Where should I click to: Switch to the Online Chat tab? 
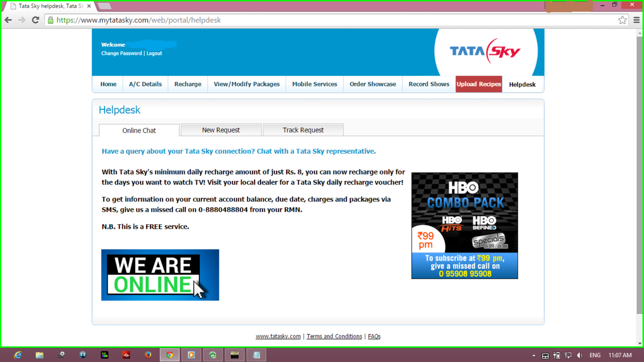[139, 130]
